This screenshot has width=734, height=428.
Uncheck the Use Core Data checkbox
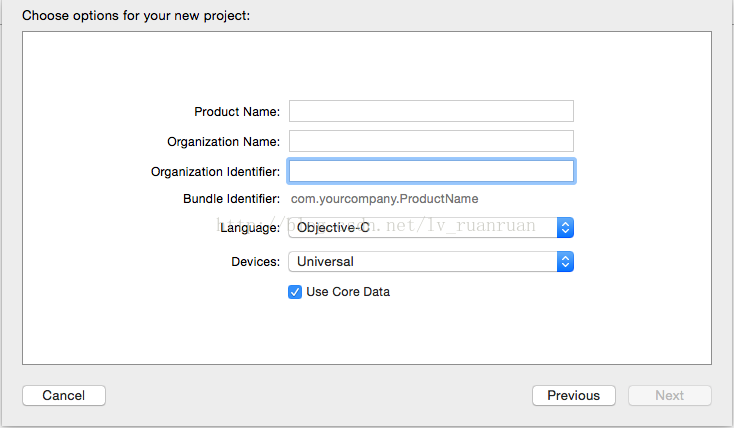pos(295,292)
